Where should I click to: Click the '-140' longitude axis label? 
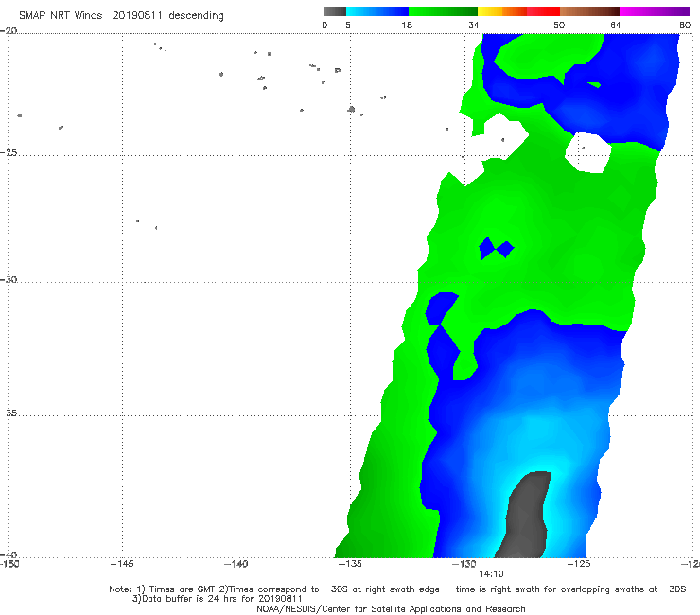236,564
